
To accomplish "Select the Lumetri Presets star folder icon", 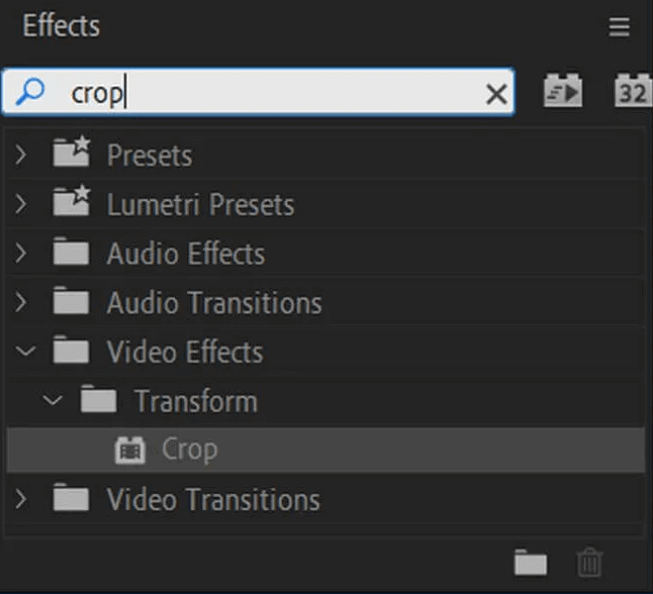I will point(71,203).
